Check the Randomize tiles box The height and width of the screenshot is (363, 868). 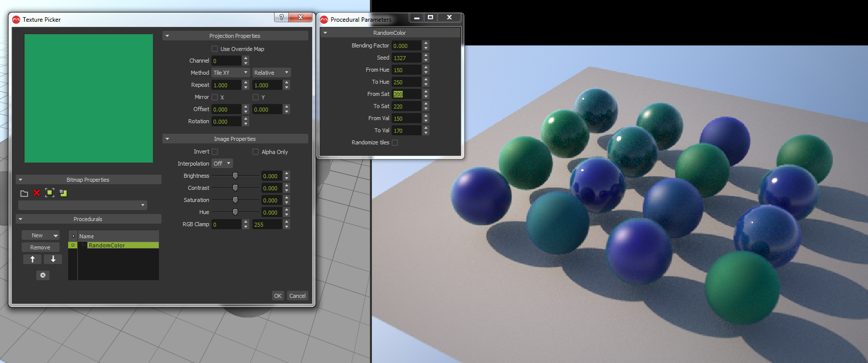395,142
